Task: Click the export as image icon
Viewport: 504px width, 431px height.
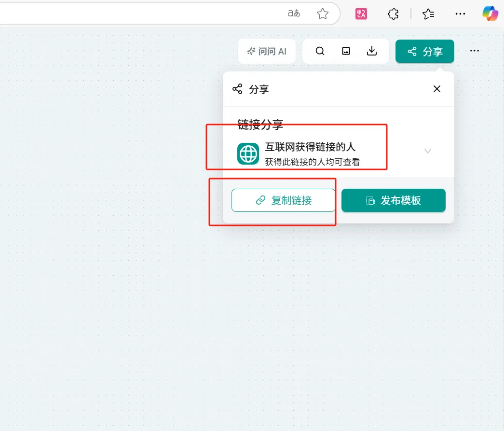Action: click(346, 51)
